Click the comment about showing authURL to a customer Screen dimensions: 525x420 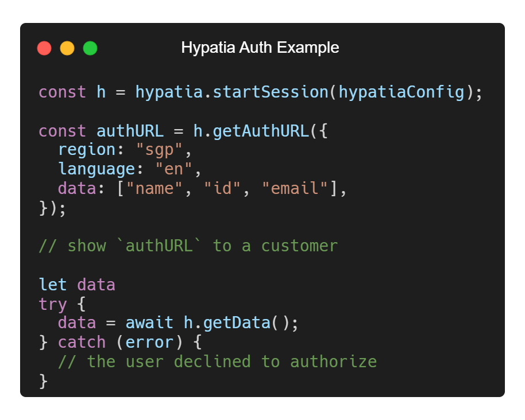point(188,246)
